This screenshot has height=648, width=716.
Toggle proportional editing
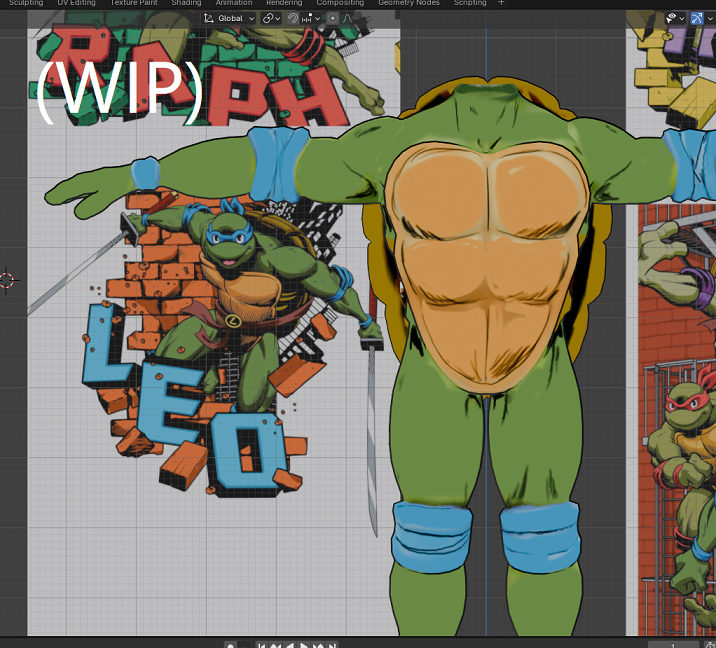coord(333,18)
